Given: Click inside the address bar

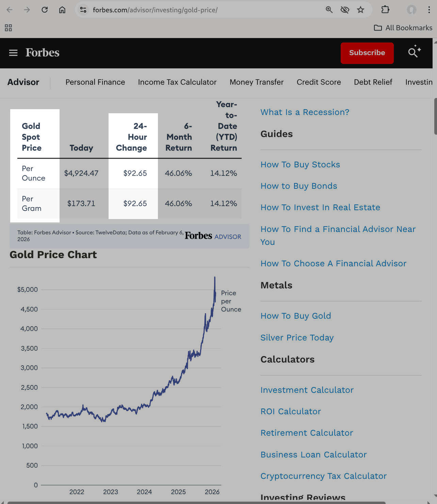Looking at the screenshot, I should coord(204,10).
